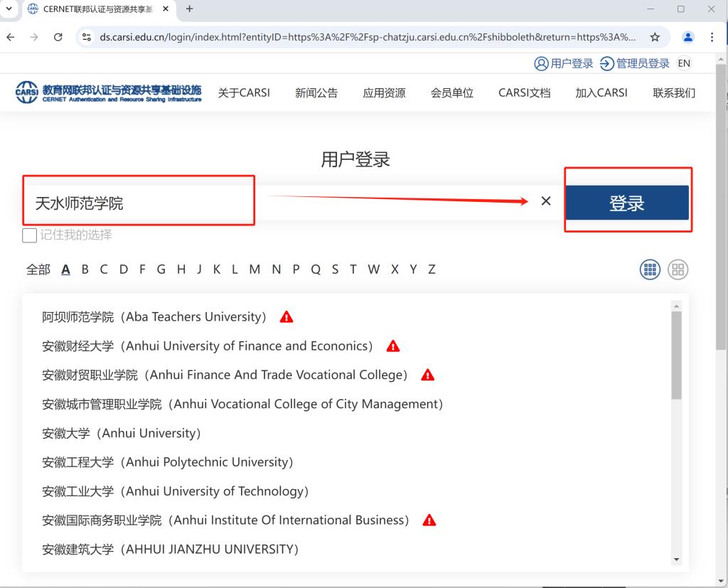This screenshot has height=588, width=728.
Task: Click warning icon beside Anhui University of Finance
Action: [392, 346]
